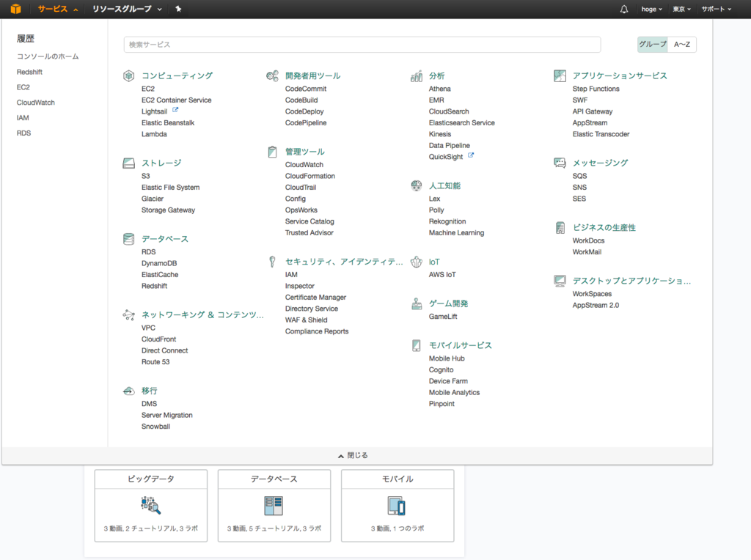The height and width of the screenshot is (560, 751).
Task: Open the サポート dropdown menu
Action: click(716, 9)
